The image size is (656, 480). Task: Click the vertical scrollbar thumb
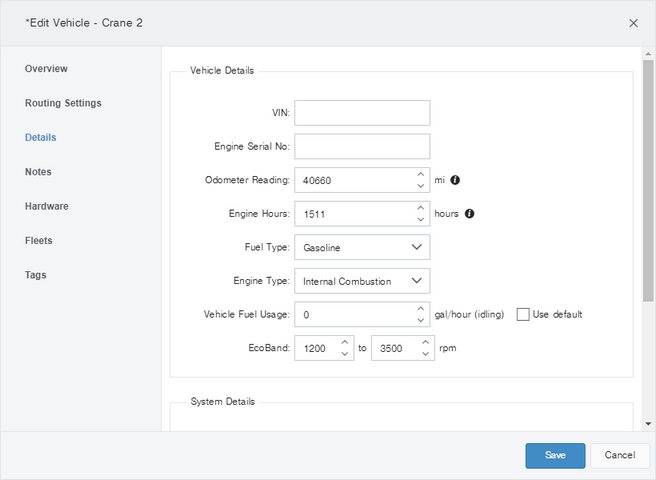tap(648, 180)
